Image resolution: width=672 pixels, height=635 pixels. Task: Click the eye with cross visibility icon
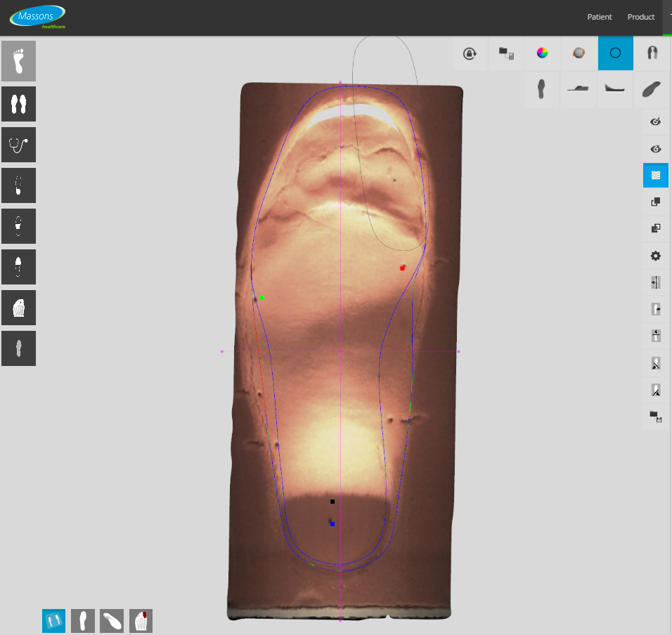656,149
